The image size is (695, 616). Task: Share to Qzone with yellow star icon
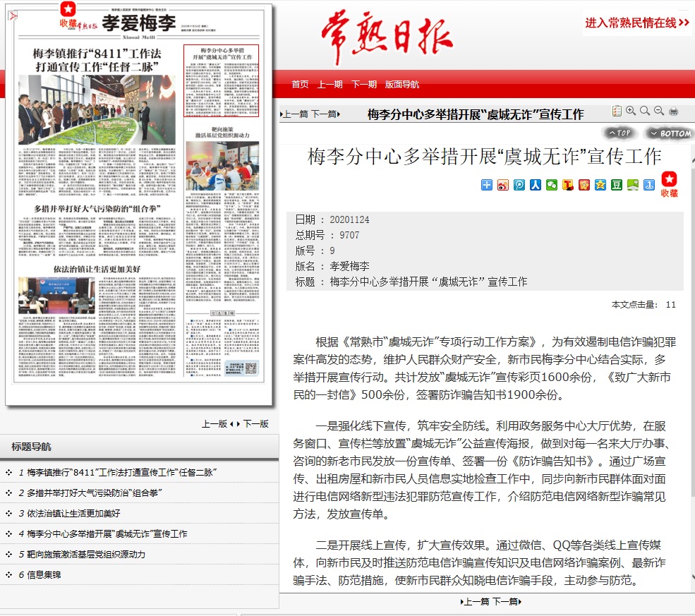pyautogui.click(x=600, y=185)
